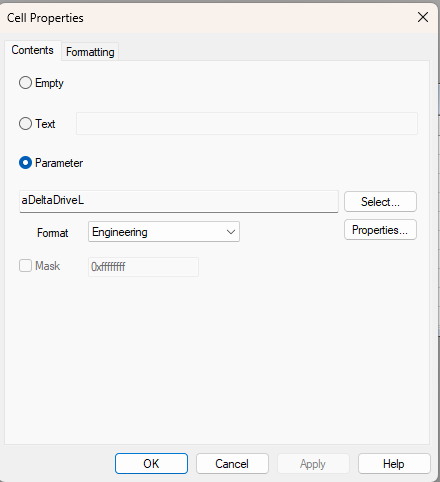Choose the Text radio button
This screenshot has width=440, height=482.
[x=25, y=124]
